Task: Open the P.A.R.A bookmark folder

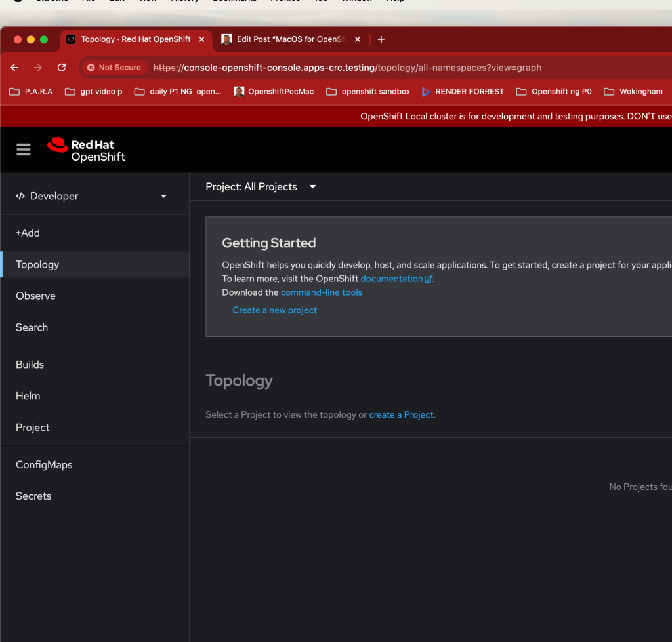Action: coord(31,92)
